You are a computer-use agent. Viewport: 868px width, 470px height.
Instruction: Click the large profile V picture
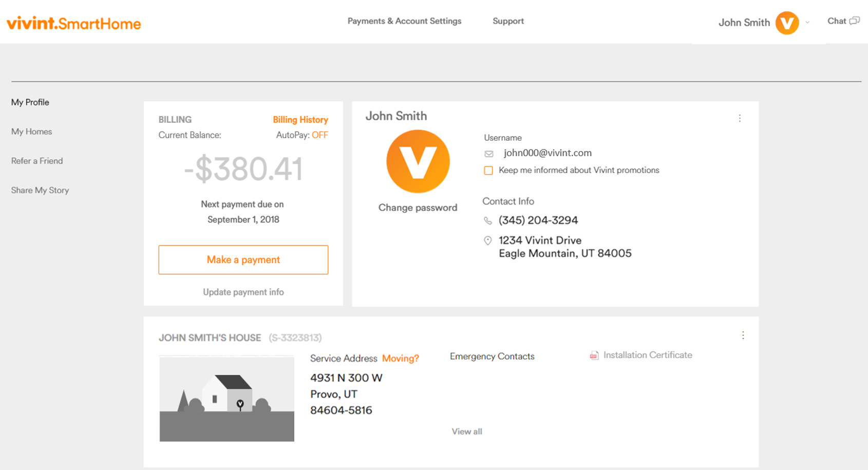[x=418, y=161]
